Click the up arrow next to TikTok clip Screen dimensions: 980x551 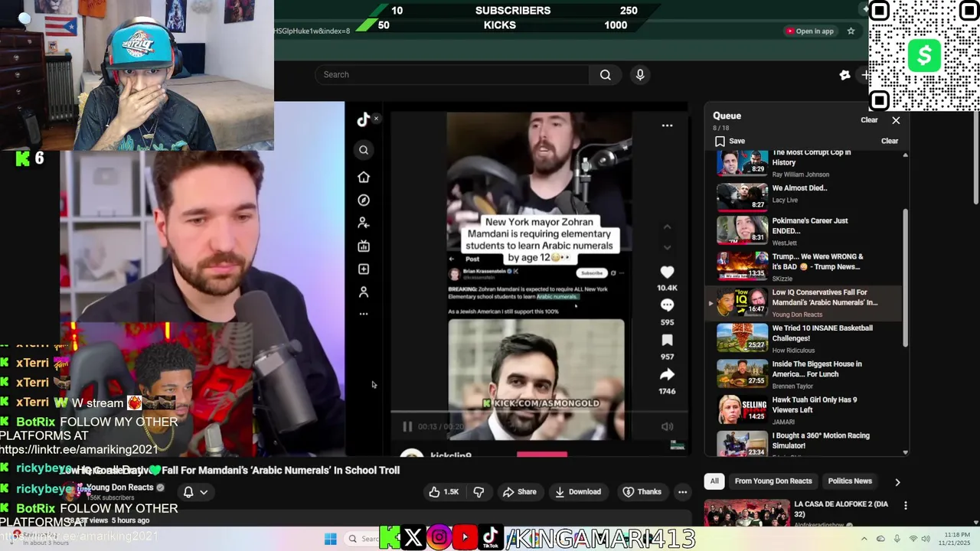click(667, 227)
